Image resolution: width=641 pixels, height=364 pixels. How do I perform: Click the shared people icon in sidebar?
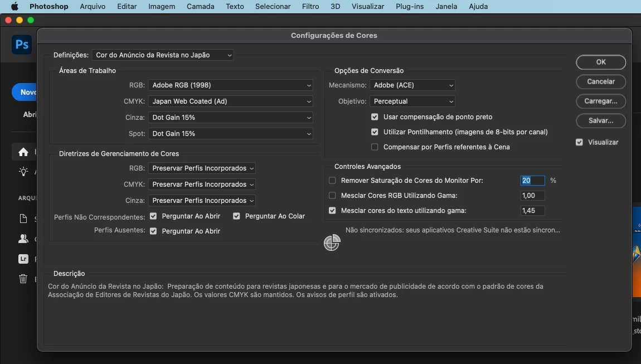tap(23, 239)
